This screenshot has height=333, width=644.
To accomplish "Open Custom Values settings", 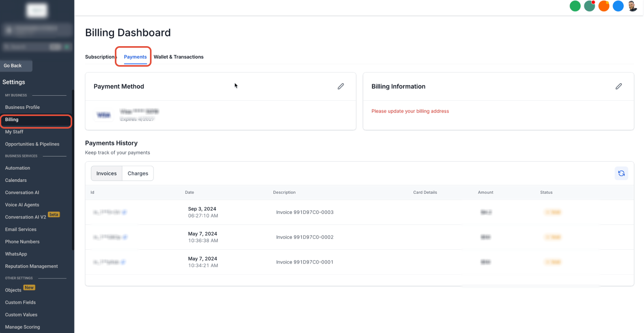I will [x=21, y=315].
